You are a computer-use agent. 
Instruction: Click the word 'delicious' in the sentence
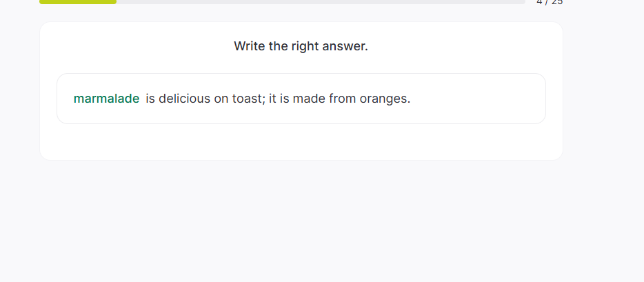pos(184,99)
